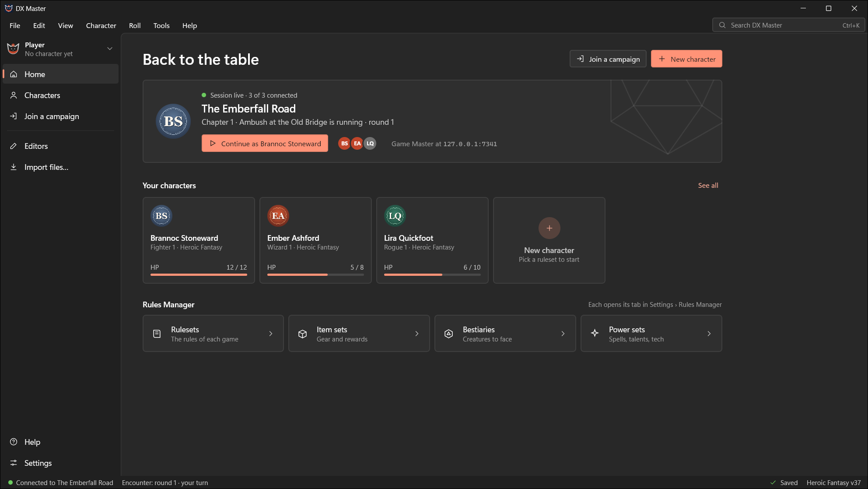Click the Game Master address 127.0.0.1:7341

coord(470,144)
